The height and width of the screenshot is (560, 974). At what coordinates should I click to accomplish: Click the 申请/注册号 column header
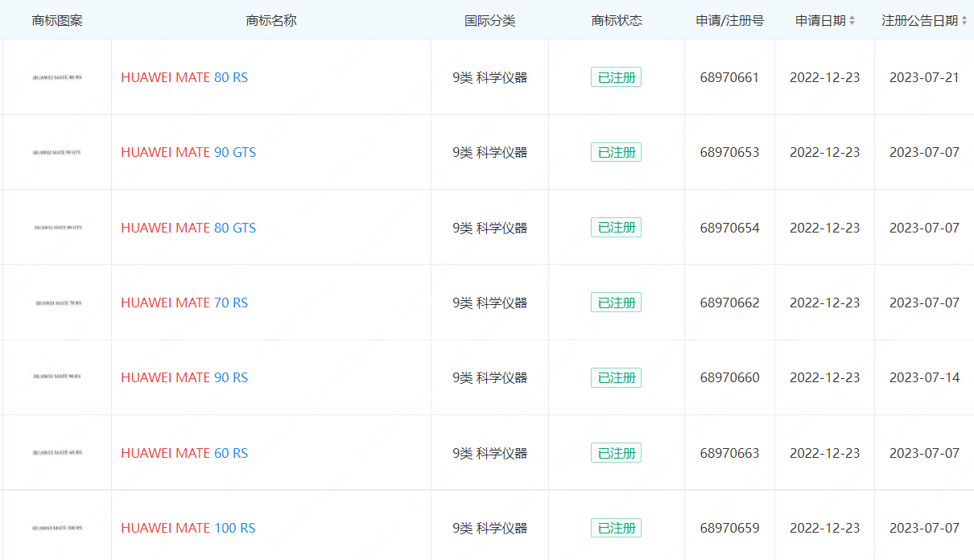pyautogui.click(x=730, y=21)
